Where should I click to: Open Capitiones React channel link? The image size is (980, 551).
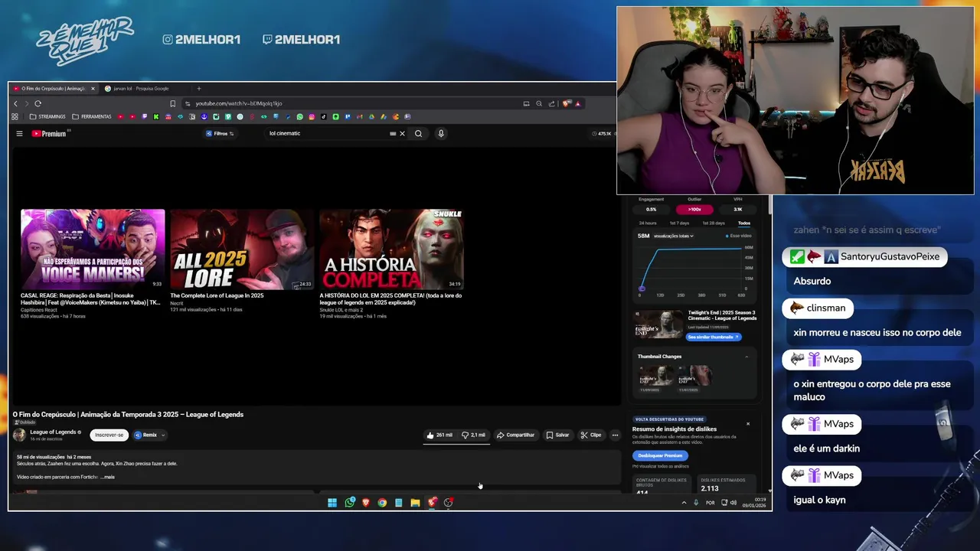[38, 310]
